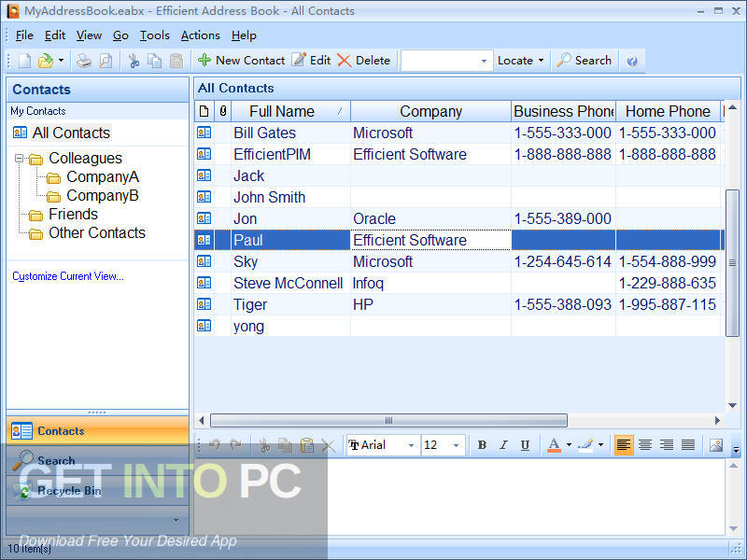Screen dimensions: 747x560
Task: Click the Open file folder icon
Action: (45, 61)
